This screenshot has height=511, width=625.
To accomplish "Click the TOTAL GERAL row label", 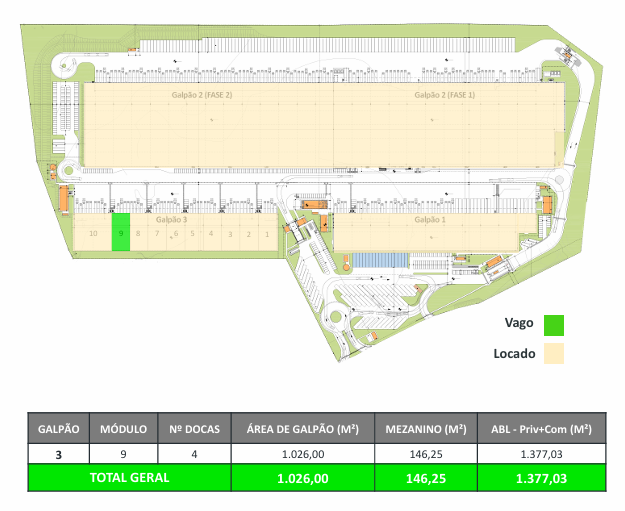I will (x=130, y=478).
